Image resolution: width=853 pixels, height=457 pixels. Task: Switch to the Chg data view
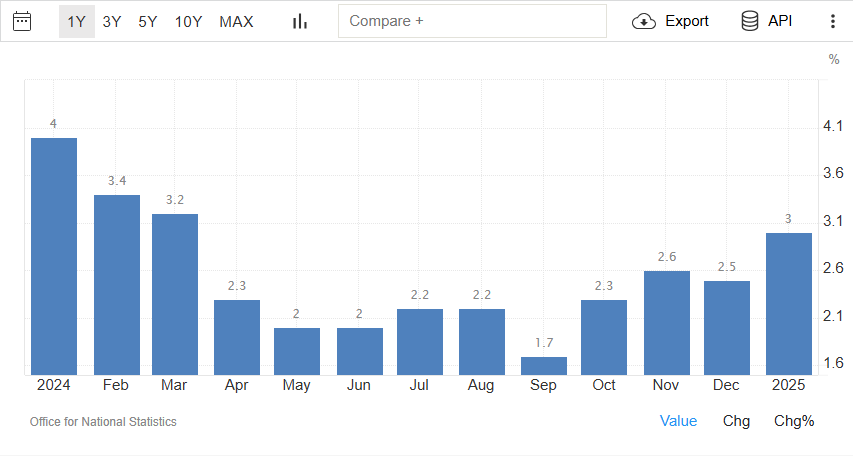[x=736, y=421]
